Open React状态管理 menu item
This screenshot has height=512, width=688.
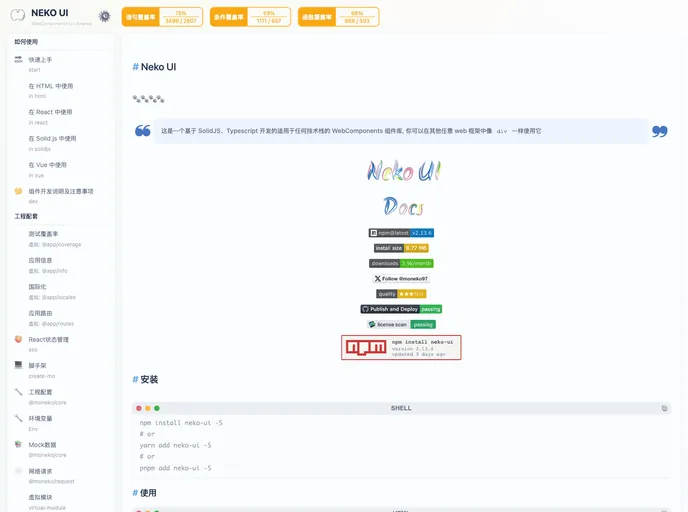[61, 344]
